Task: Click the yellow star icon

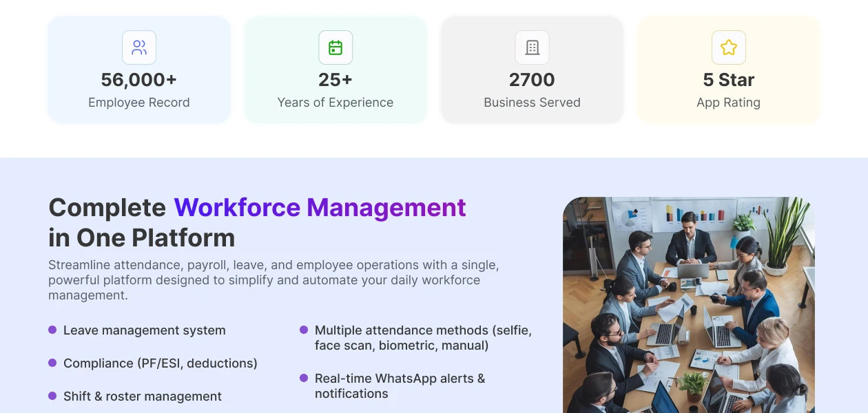Action: pos(728,47)
